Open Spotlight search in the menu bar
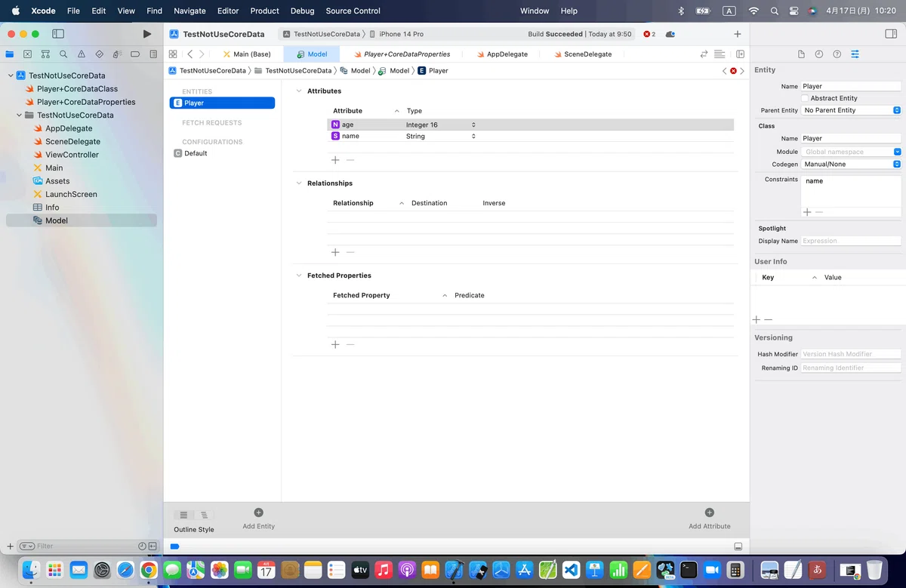 [775, 11]
